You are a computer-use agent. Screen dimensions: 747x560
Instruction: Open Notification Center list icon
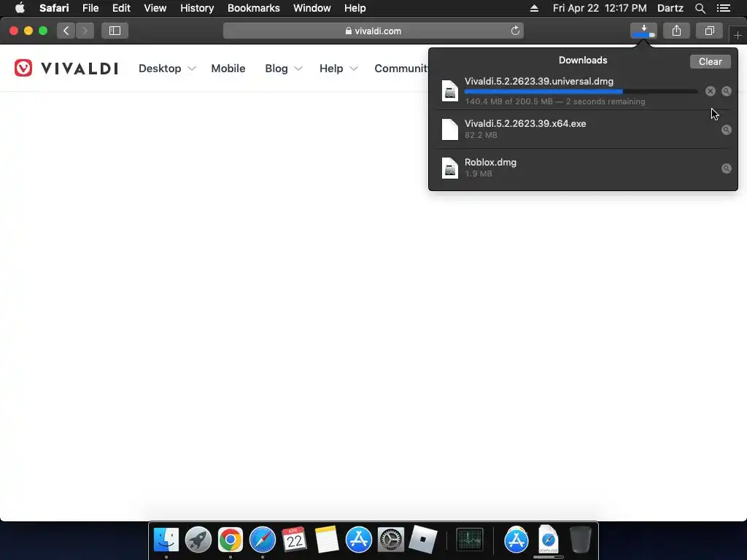(x=723, y=8)
